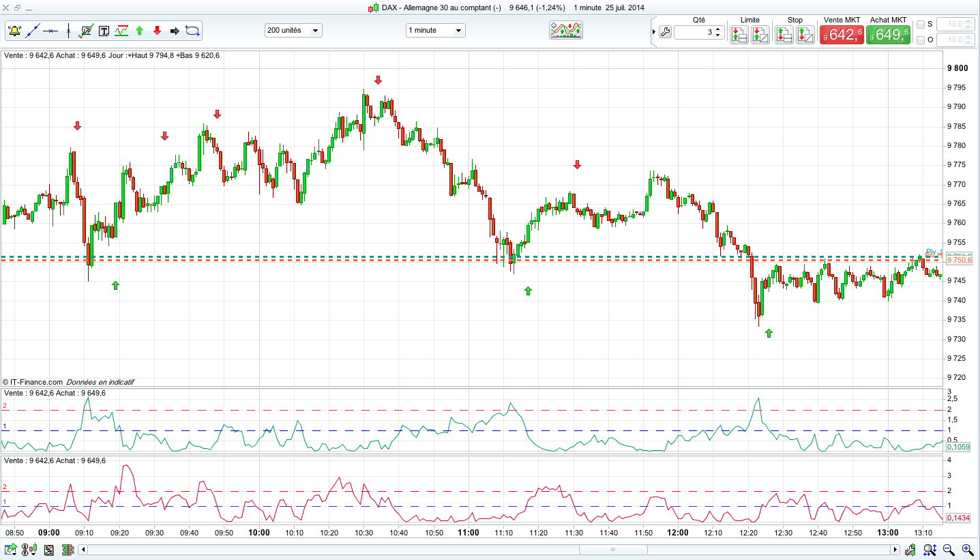Increase quantity with the Qté up arrow
Screen dimensions: 980x560
coord(718,29)
